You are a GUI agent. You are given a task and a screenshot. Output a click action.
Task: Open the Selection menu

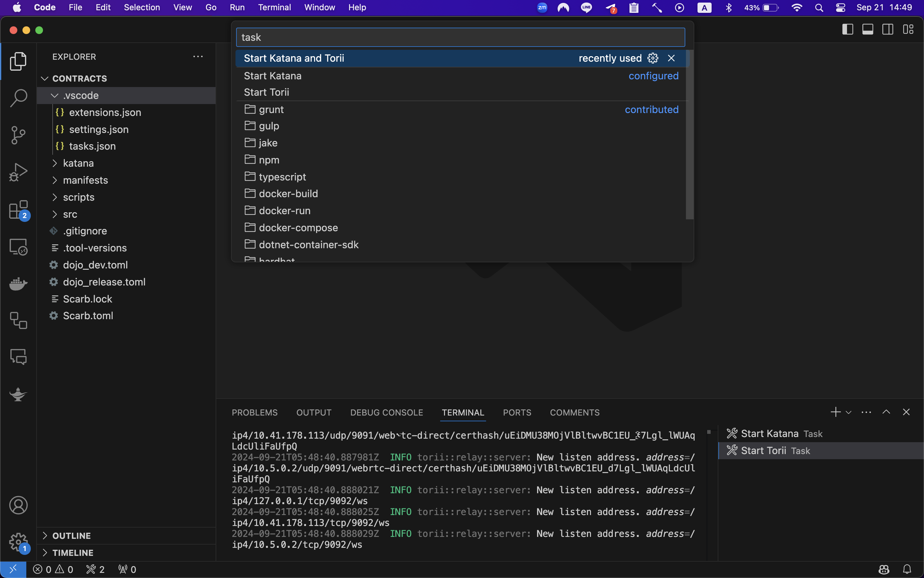[x=142, y=8]
